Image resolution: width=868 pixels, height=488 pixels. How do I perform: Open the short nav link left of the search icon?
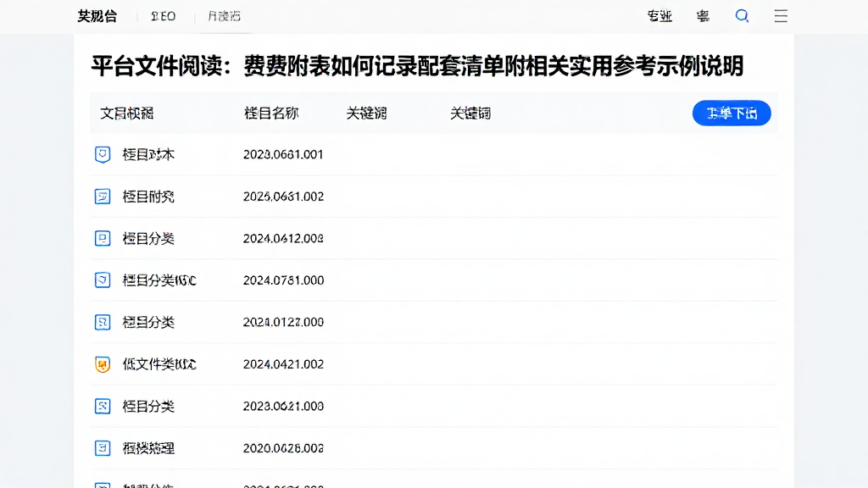pyautogui.click(x=703, y=16)
